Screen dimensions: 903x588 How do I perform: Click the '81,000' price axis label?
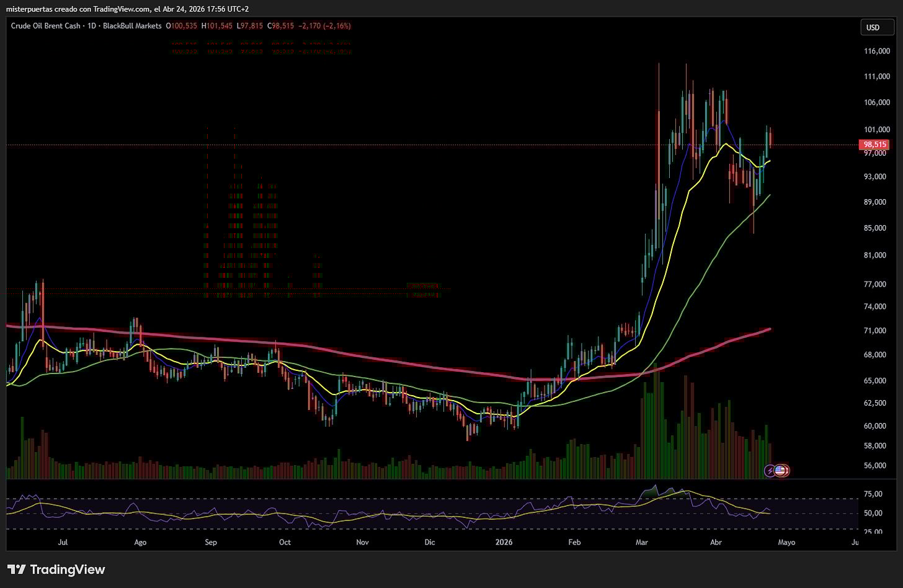pos(876,255)
